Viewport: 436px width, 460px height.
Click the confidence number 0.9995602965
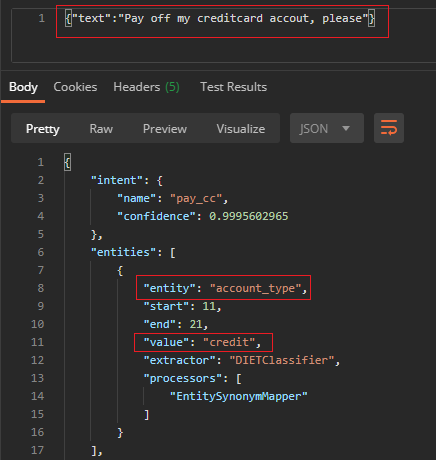(249, 216)
